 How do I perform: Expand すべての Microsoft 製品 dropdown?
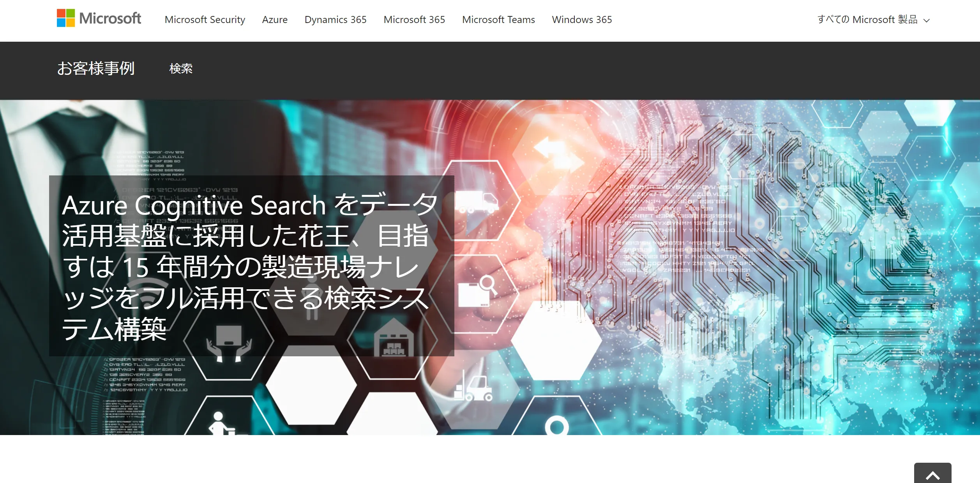coord(874,19)
